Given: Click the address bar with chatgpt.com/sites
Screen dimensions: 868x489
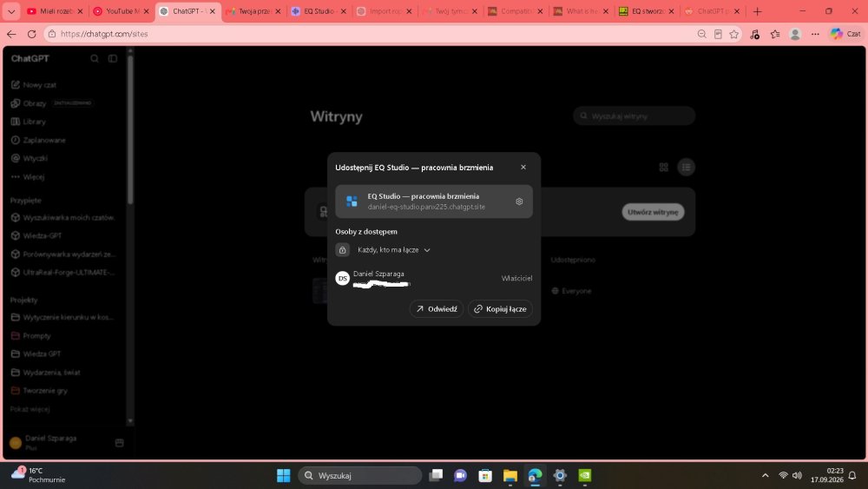Looking at the screenshot, I should coord(365,34).
